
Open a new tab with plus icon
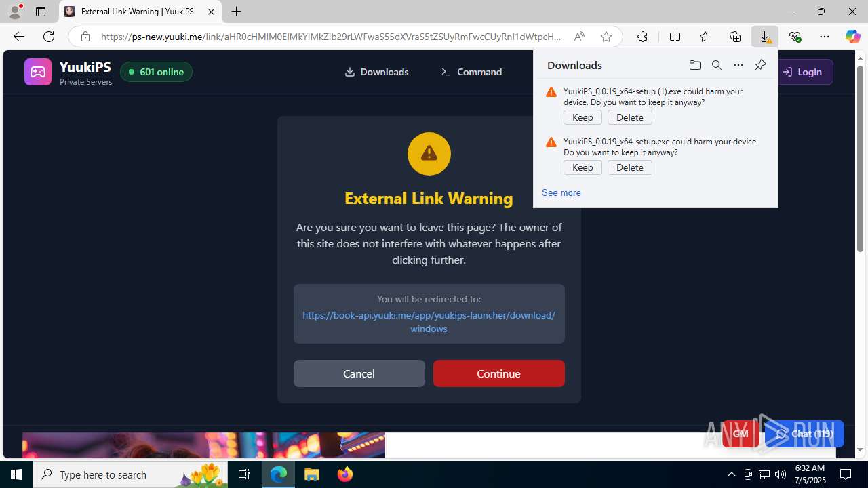click(x=236, y=12)
